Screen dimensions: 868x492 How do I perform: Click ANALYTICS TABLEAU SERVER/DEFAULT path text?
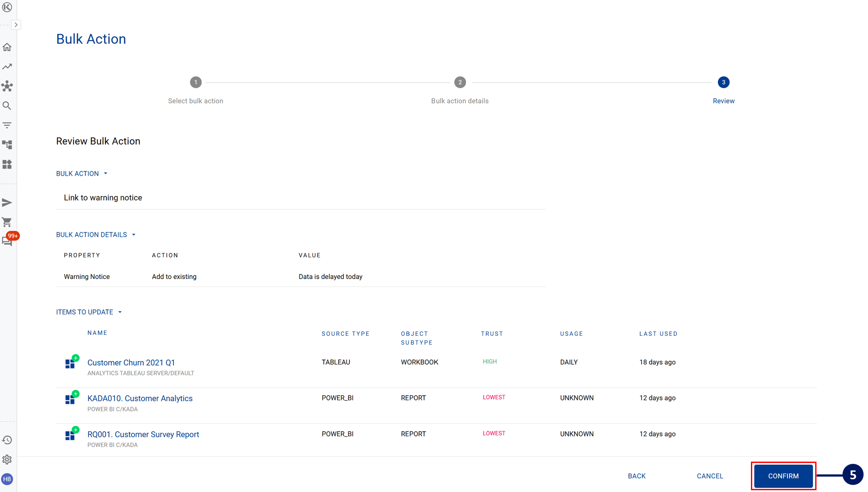(x=140, y=373)
